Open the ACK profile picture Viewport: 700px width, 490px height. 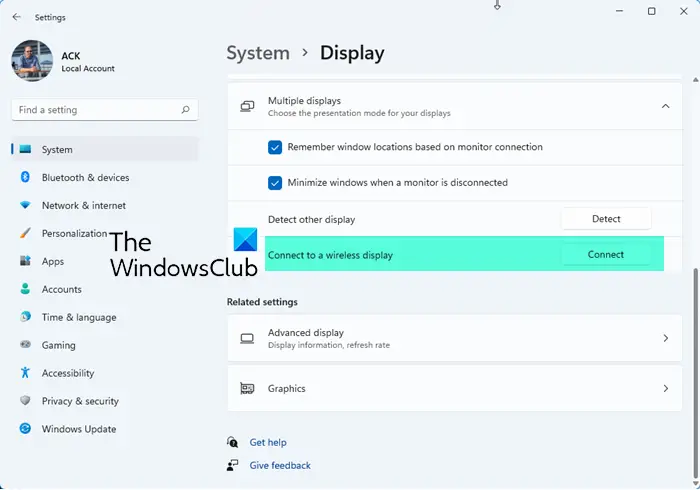pyautogui.click(x=32, y=61)
